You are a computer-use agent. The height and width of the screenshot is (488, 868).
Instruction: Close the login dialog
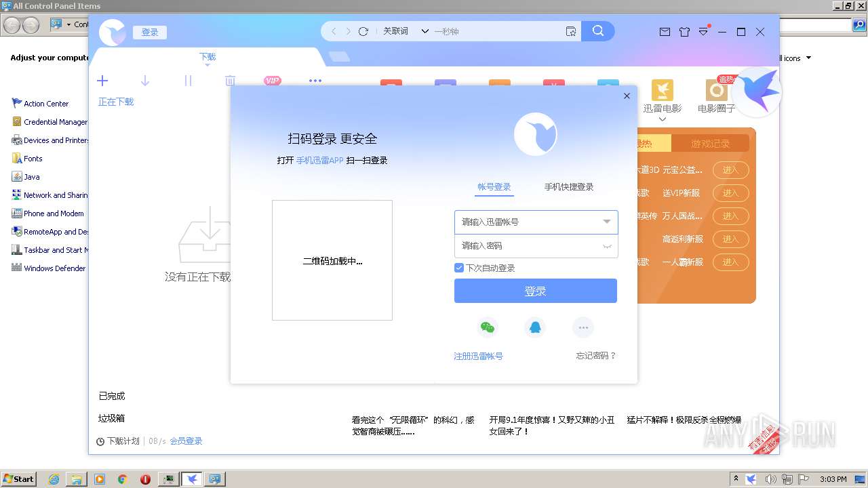[627, 96]
